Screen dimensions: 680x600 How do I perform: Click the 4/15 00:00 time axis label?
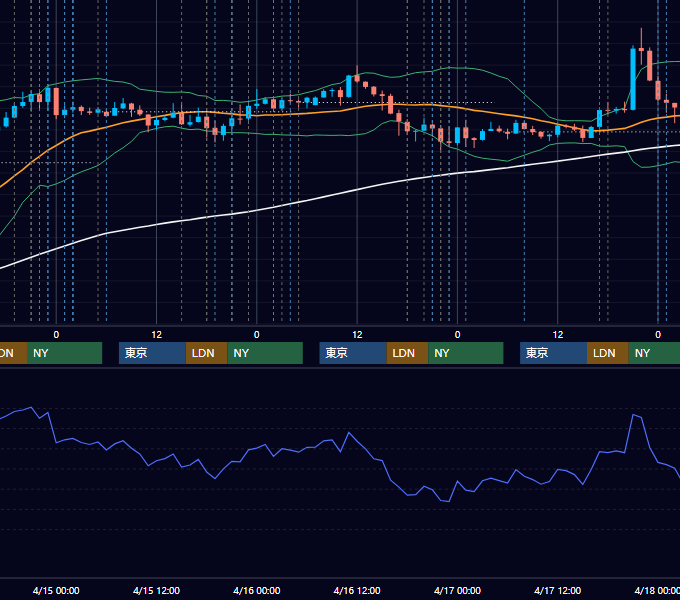[56, 590]
